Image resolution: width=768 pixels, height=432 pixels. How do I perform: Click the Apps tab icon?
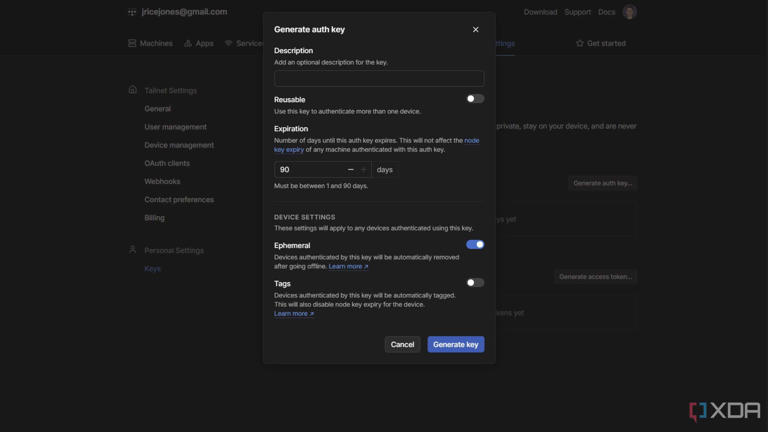pos(188,44)
